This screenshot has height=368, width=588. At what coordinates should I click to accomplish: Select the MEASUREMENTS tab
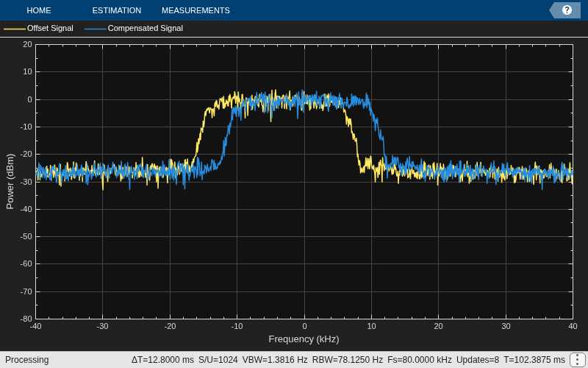click(196, 10)
